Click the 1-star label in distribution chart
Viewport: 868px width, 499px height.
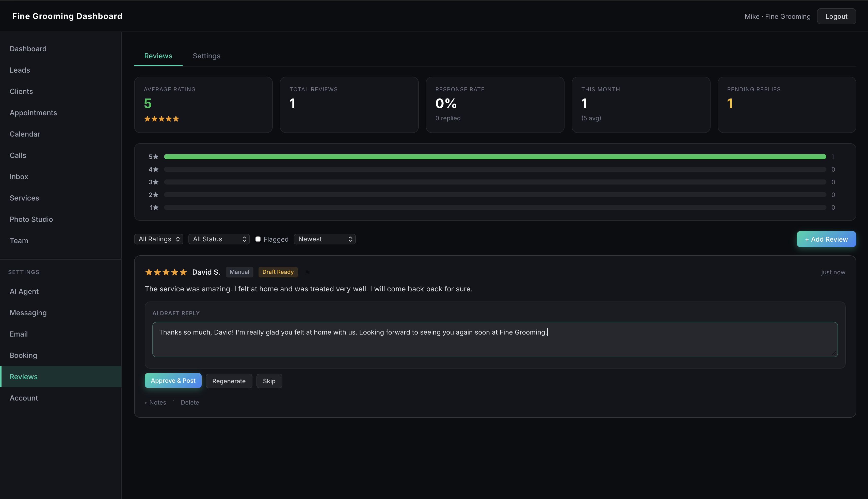154,207
